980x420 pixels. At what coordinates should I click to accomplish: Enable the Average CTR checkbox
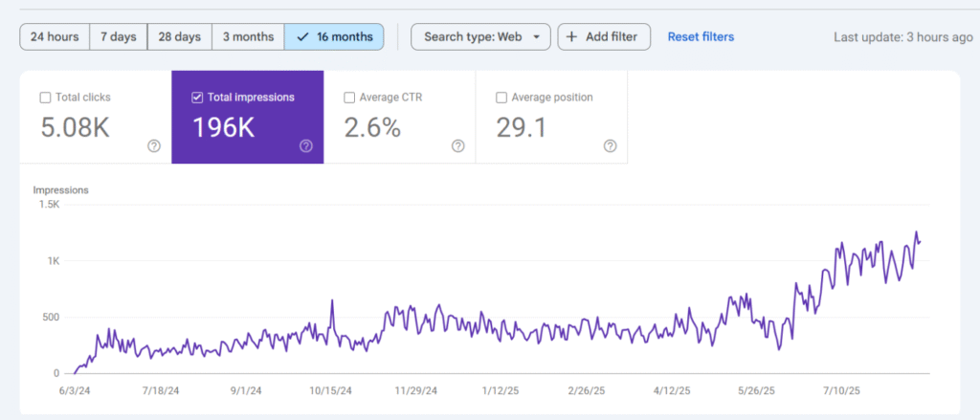349,98
